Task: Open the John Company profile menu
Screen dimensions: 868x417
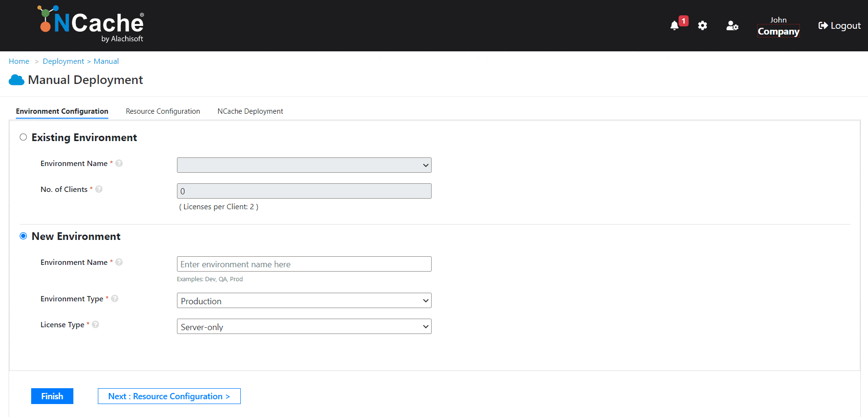Action: (778, 26)
